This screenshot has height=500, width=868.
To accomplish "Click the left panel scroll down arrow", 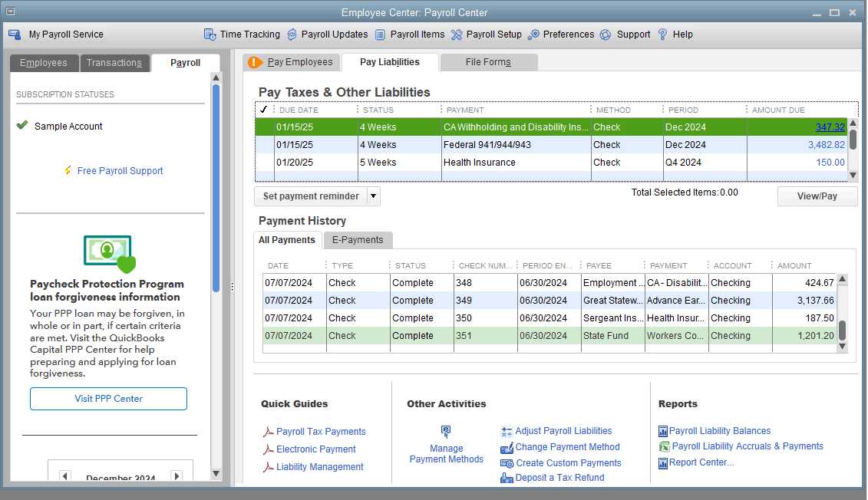I will pos(216,474).
